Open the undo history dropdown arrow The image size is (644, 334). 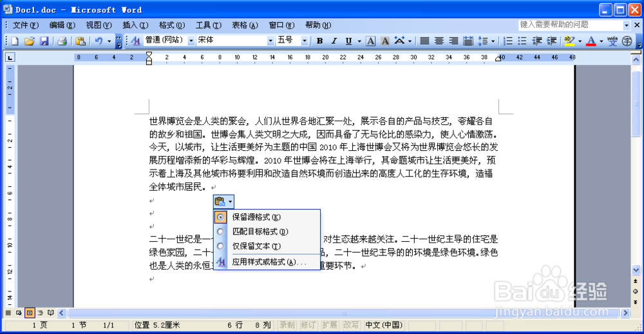109,41
